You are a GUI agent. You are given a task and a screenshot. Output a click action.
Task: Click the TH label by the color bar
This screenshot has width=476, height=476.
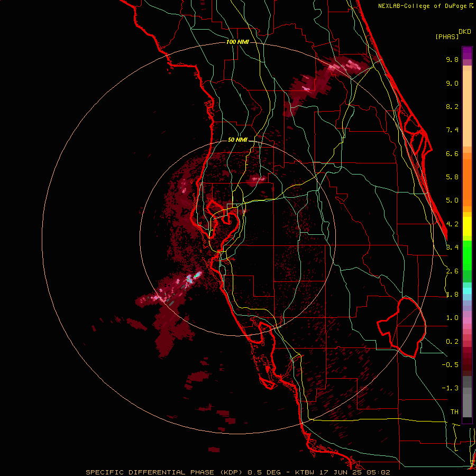coord(454,411)
